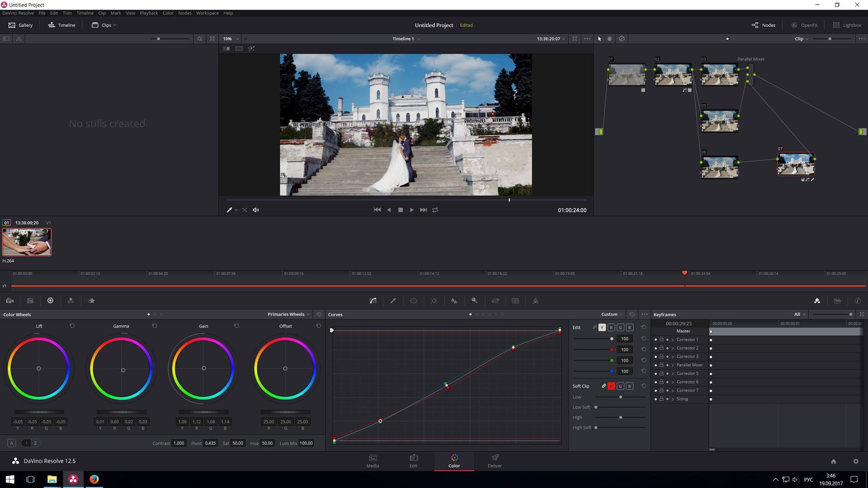The height and width of the screenshot is (488, 868).
Task: Open the Primaries Wheels mode dropdown
Action: coord(289,314)
